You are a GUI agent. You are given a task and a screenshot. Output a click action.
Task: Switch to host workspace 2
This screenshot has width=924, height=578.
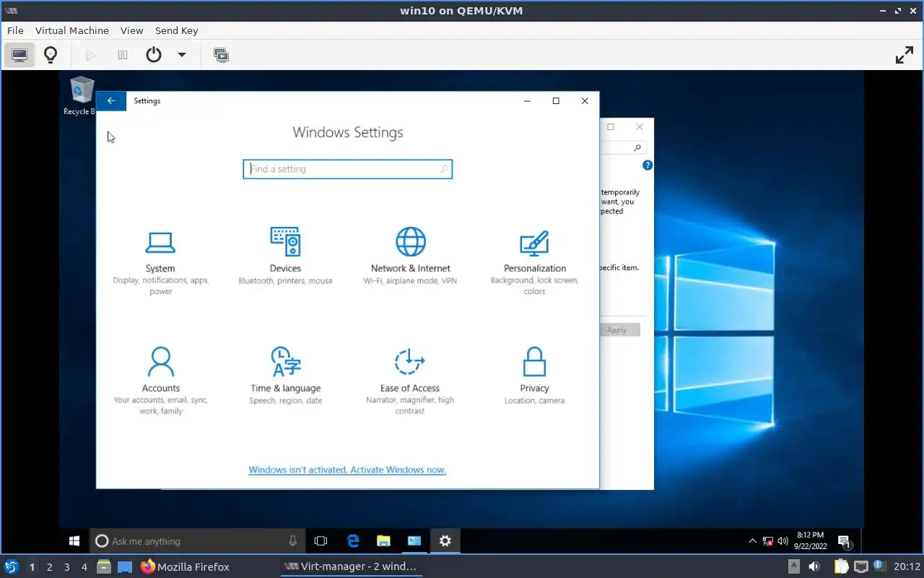(50, 567)
